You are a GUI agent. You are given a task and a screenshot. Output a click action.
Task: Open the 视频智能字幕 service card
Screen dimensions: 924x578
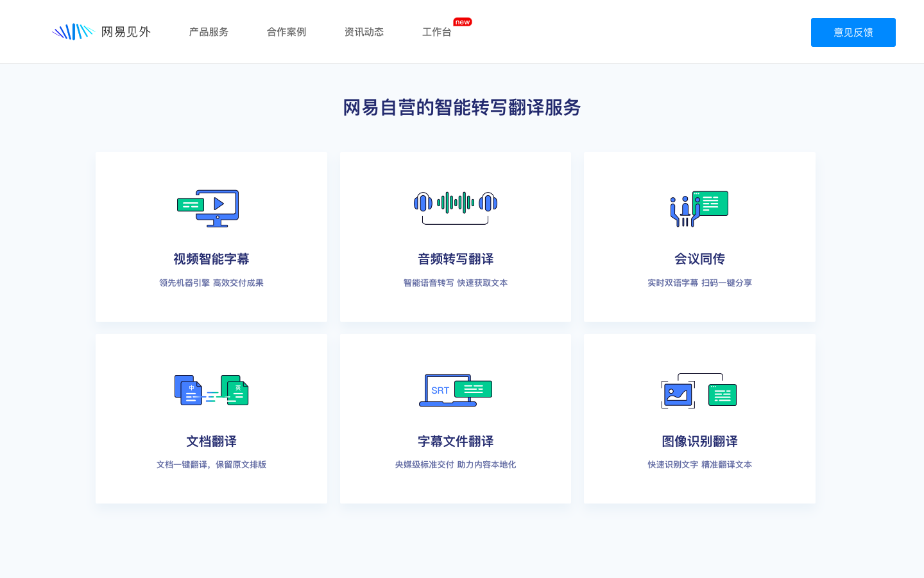click(x=212, y=236)
